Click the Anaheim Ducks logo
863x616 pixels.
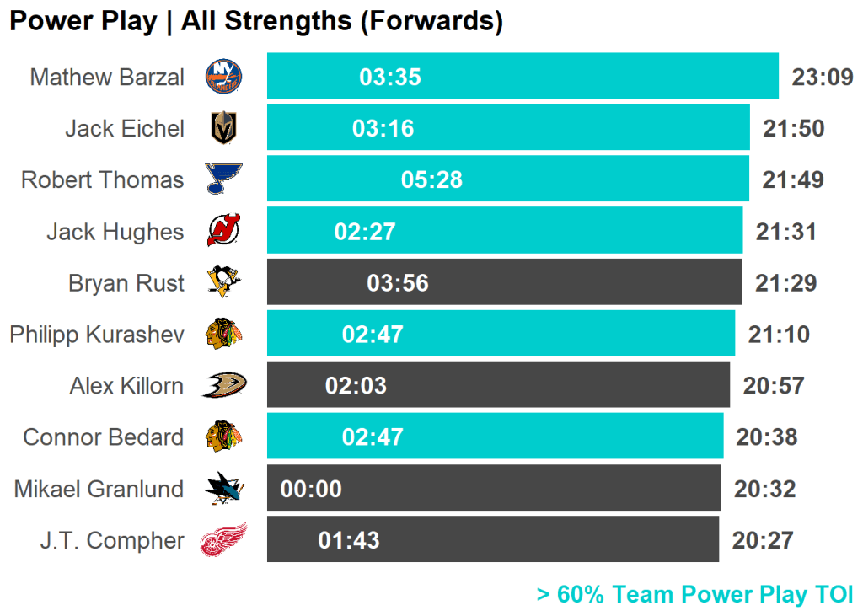[x=223, y=385]
